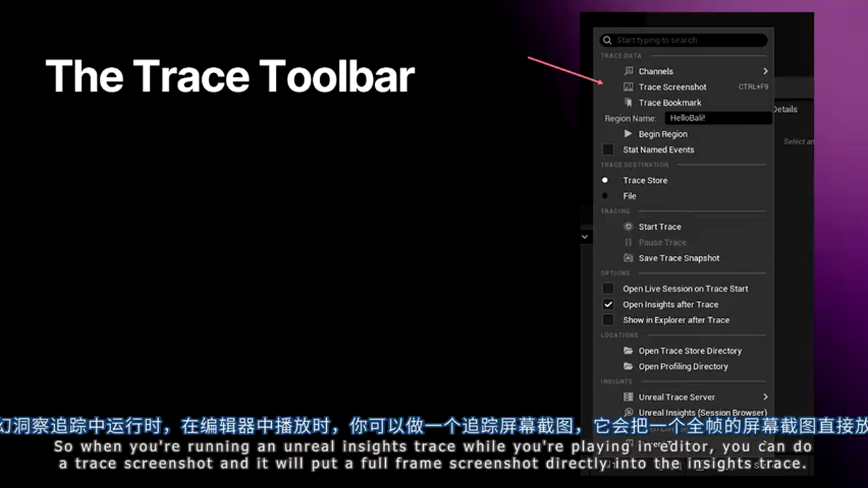Screen dimensions: 868x488
Task: Click the Start Trace icon
Action: click(x=628, y=226)
